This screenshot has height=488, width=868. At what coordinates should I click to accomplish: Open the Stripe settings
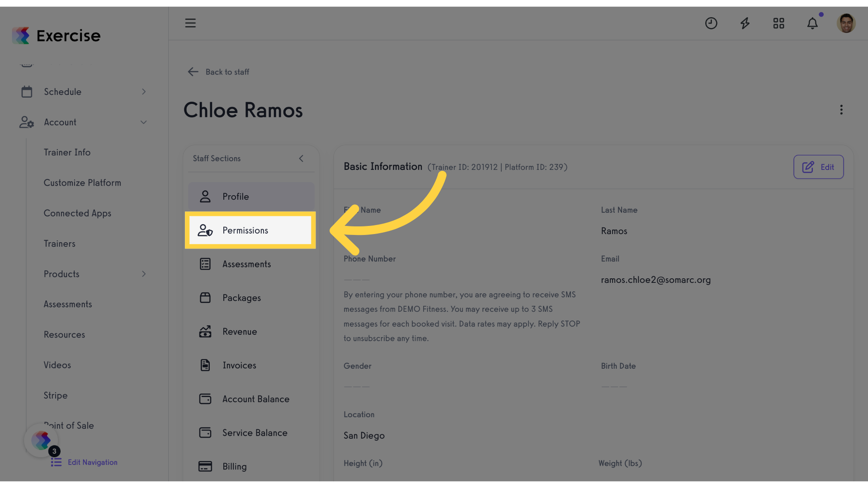click(56, 395)
